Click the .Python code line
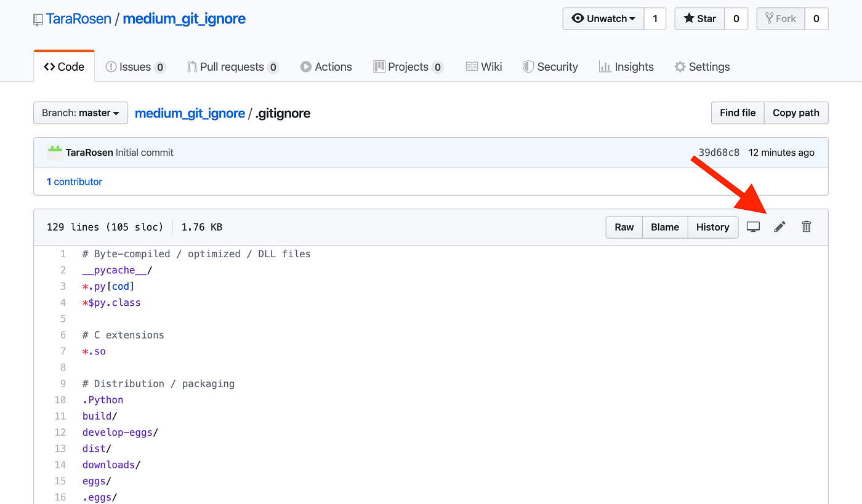Screen dimensions: 862x504 click(103, 400)
